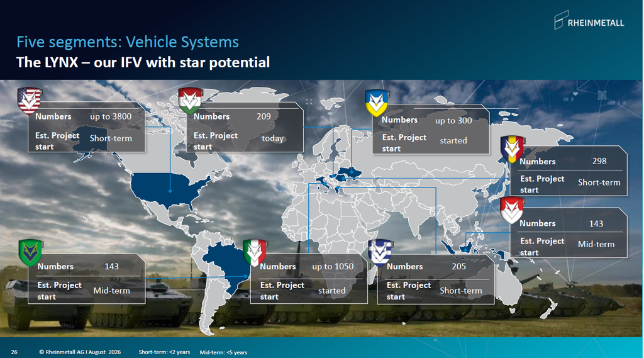Select the 'up to 300' value
This screenshot has height=358, width=644.
pyautogui.click(x=453, y=120)
